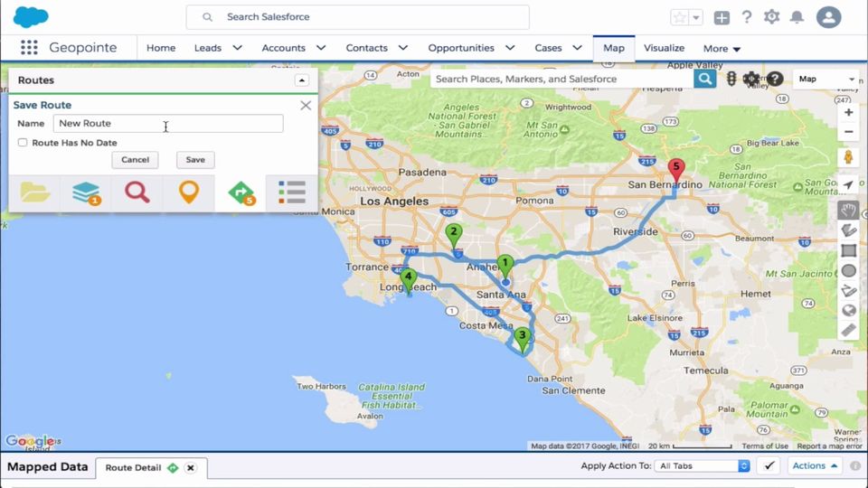Collapse the Routes panel arrow
This screenshot has height=488, width=868.
coord(302,80)
